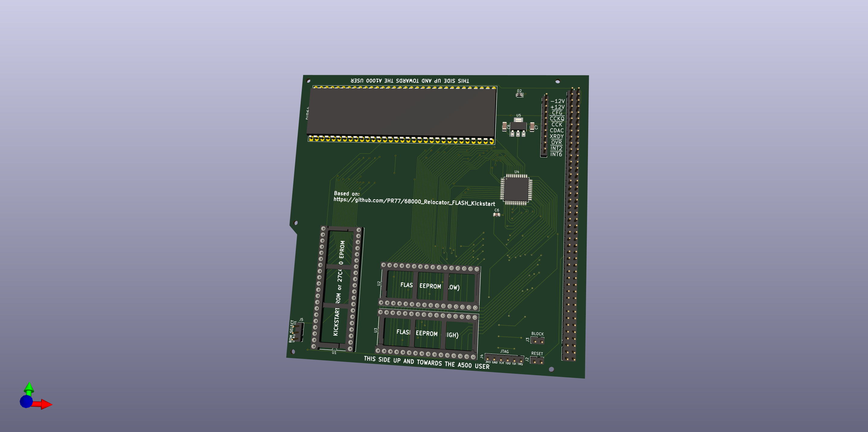Image resolution: width=868 pixels, height=432 pixels.
Task: Click the 'CFG' pin label
Action: (557, 113)
